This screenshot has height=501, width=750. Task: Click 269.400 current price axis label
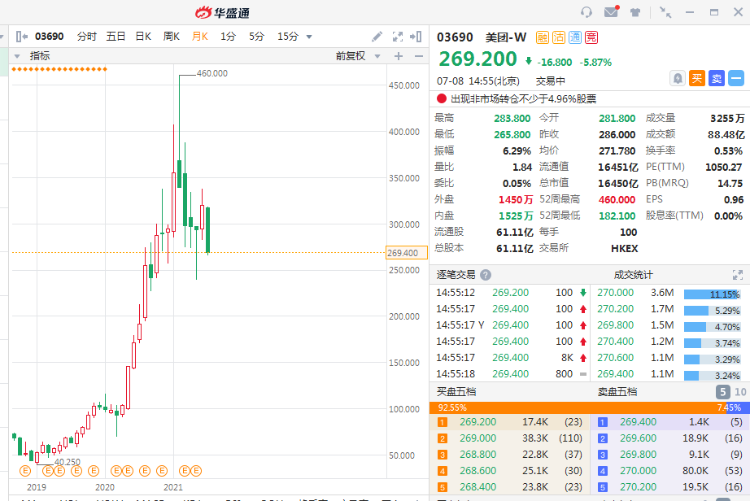tap(407, 253)
